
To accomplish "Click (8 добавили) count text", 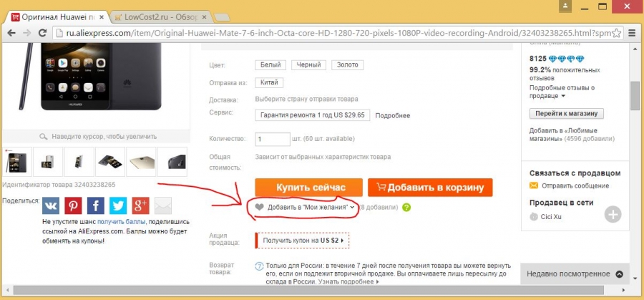I will [379, 208].
